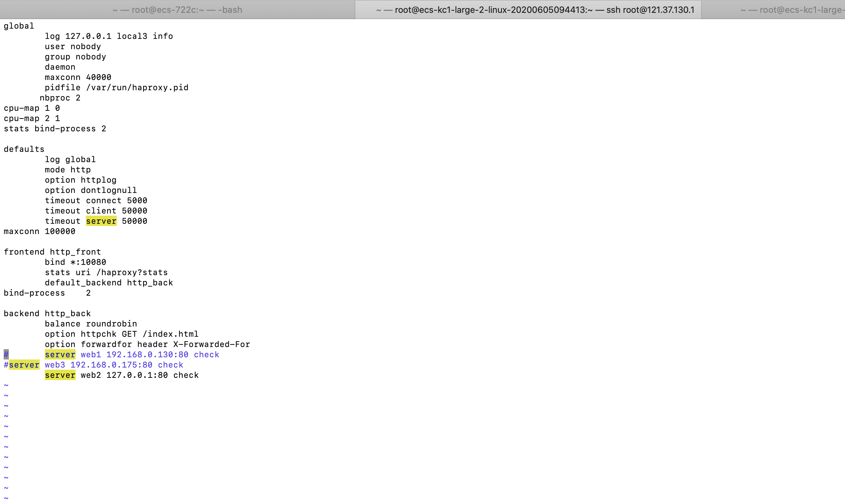Click the 'maxconn 100000' line

click(x=39, y=231)
